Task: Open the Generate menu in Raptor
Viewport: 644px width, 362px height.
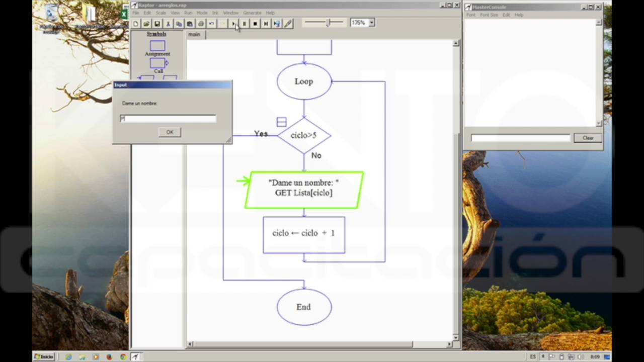Action: pyautogui.click(x=252, y=13)
